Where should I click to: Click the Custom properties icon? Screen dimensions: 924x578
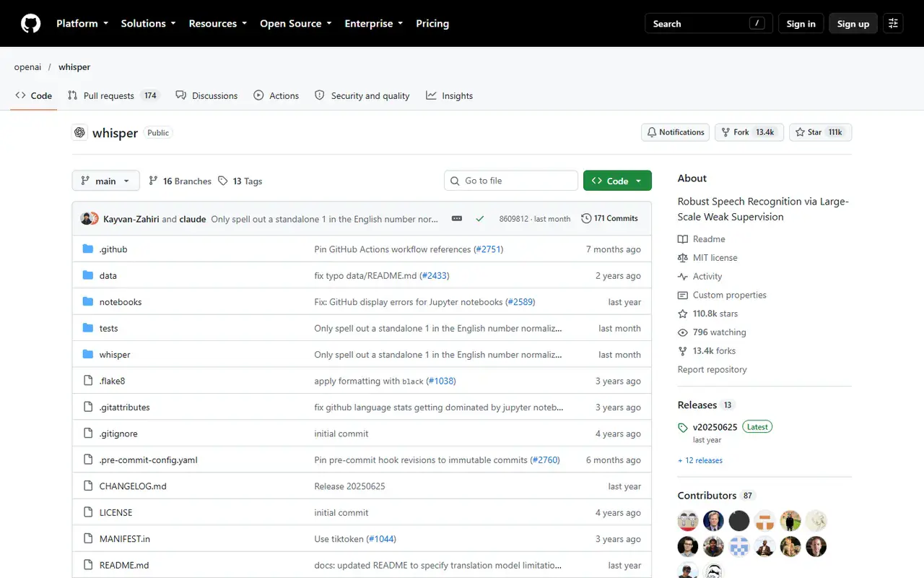683,296
